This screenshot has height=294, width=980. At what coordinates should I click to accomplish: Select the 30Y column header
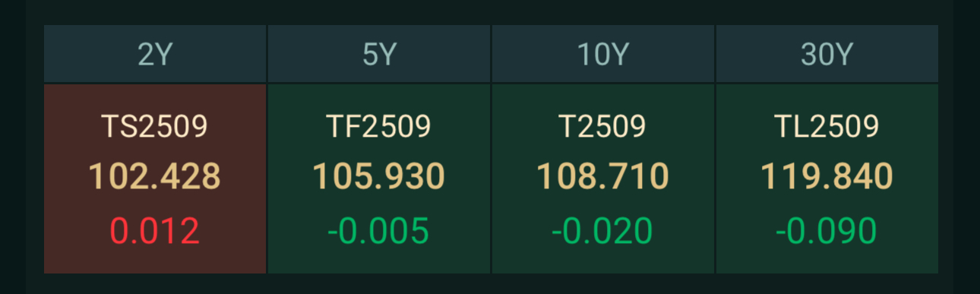(827, 54)
